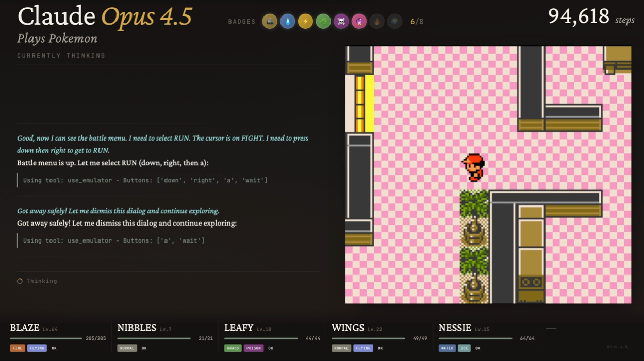Click the NORMAL type tag under NIBBLES
Viewport: 644px width, 361px height.
(127, 348)
